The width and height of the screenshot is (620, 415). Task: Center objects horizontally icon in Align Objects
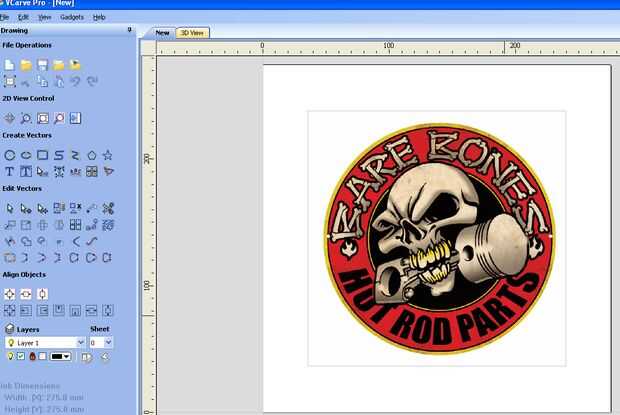pos(26,294)
